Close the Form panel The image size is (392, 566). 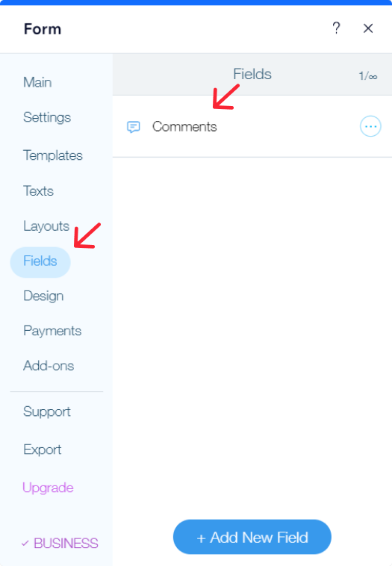click(x=368, y=28)
